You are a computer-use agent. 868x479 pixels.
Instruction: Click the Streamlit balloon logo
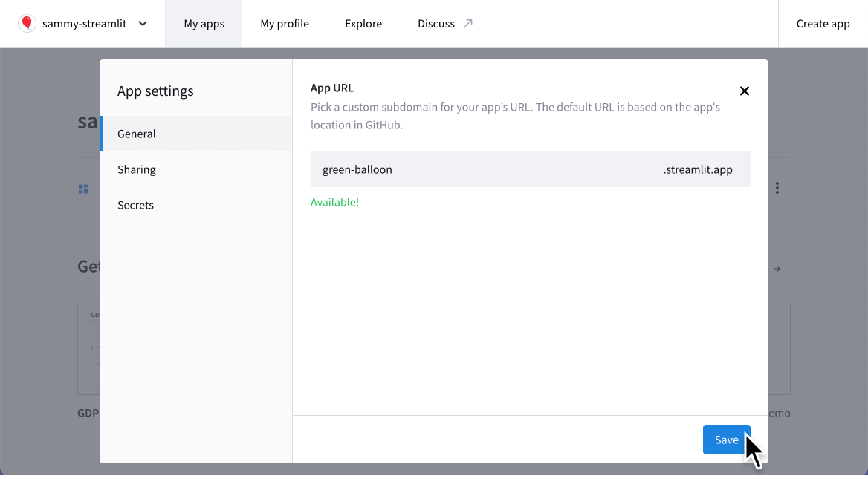point(27,23)
